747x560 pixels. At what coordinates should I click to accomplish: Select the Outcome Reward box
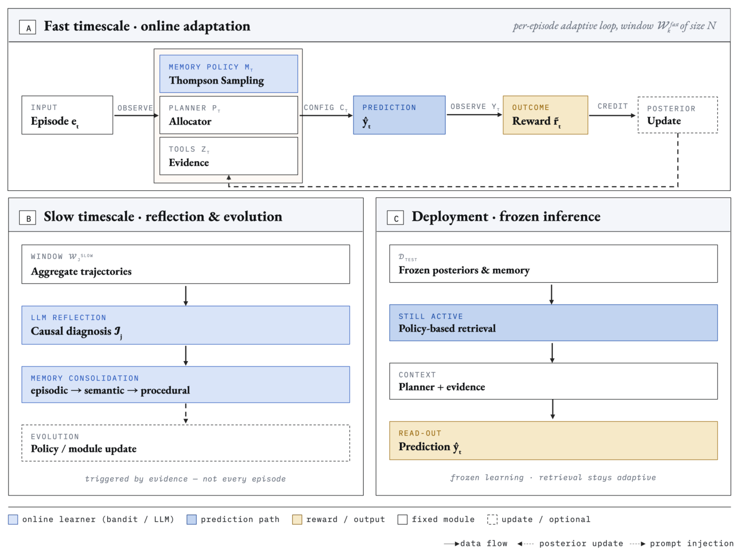545,115
